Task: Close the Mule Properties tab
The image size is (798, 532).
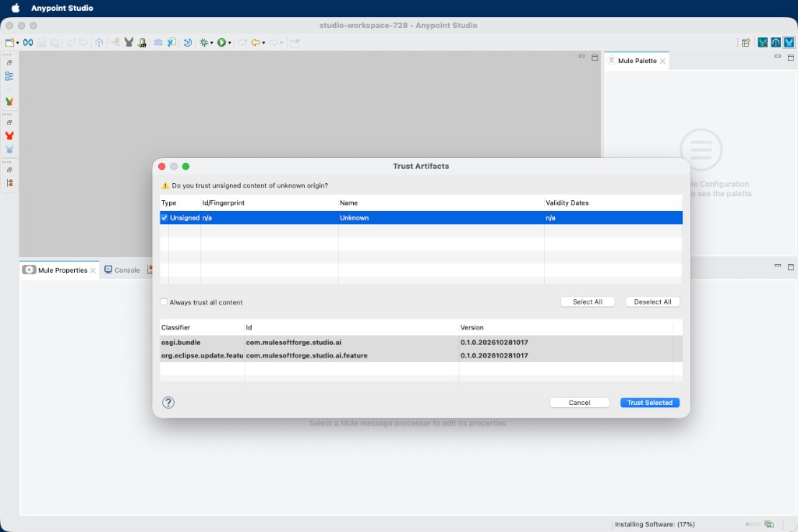Action: [x=94, y=270]
